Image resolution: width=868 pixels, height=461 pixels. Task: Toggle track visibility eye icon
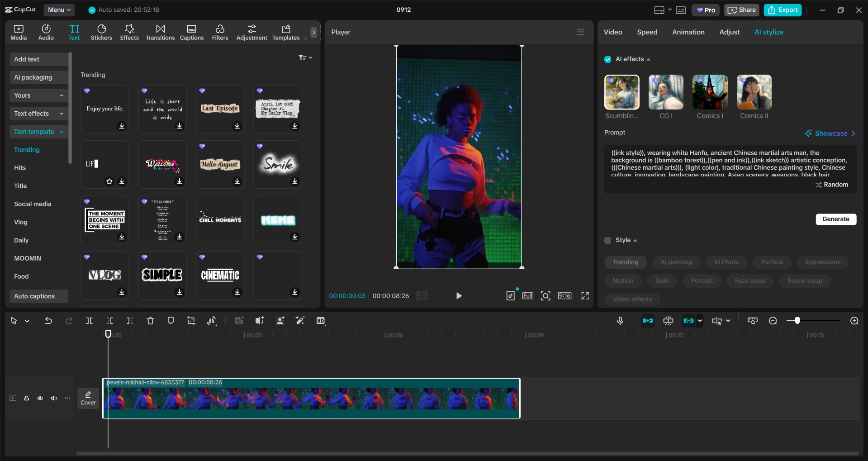click(x=40, y=398)
